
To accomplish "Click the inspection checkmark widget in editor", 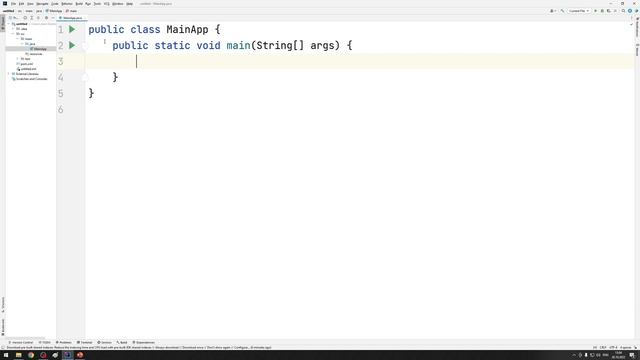I will [x=631, y=24].
